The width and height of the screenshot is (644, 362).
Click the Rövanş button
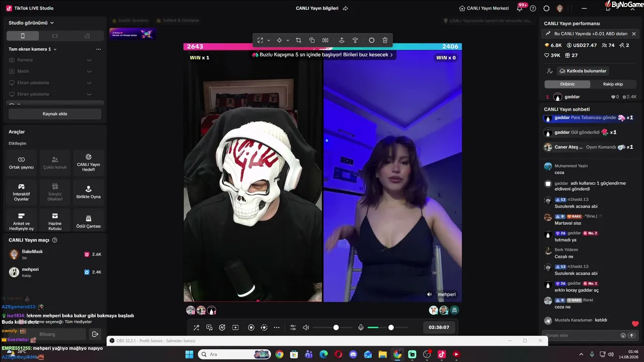point(47,334)
